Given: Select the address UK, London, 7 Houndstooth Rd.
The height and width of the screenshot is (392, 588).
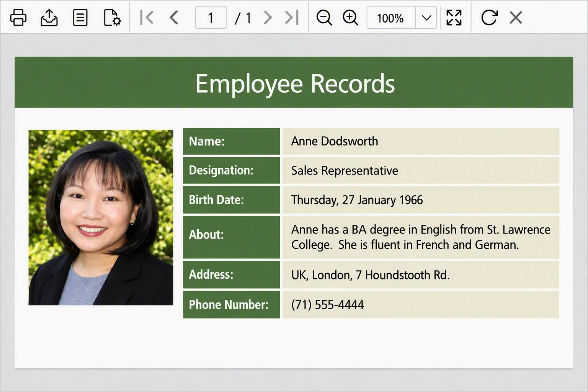Looking at the screenshot, I should coord(370,275).
